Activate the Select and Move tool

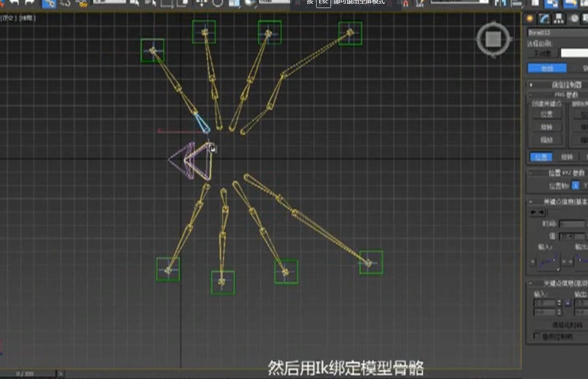201,3
